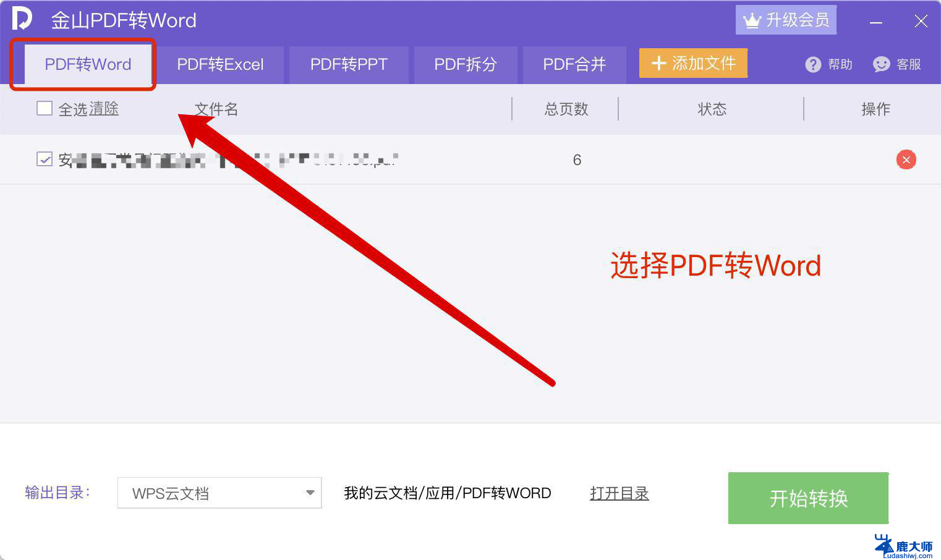Image resolution: width=941 pixels, height=560 pixels.
Task: Click the dropdown arrow in output directory box
Action: click(310, 493)
